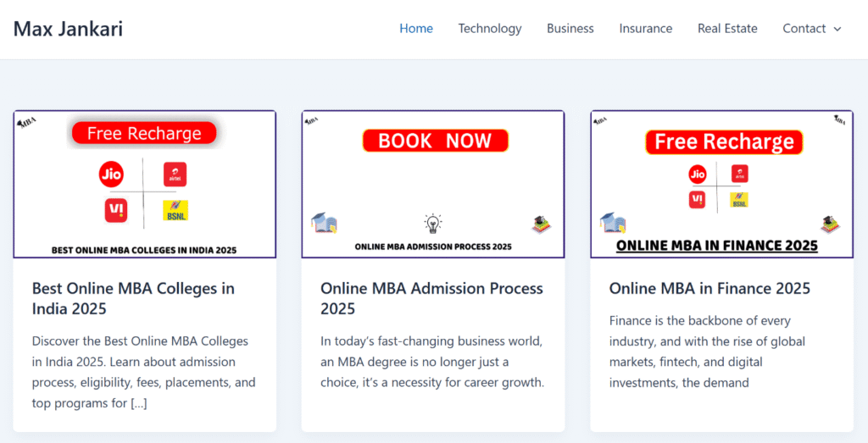The width and height of the screenshot is (868, 443).
Task: Expand the Contact menu chevron
Action: point(837,29)
